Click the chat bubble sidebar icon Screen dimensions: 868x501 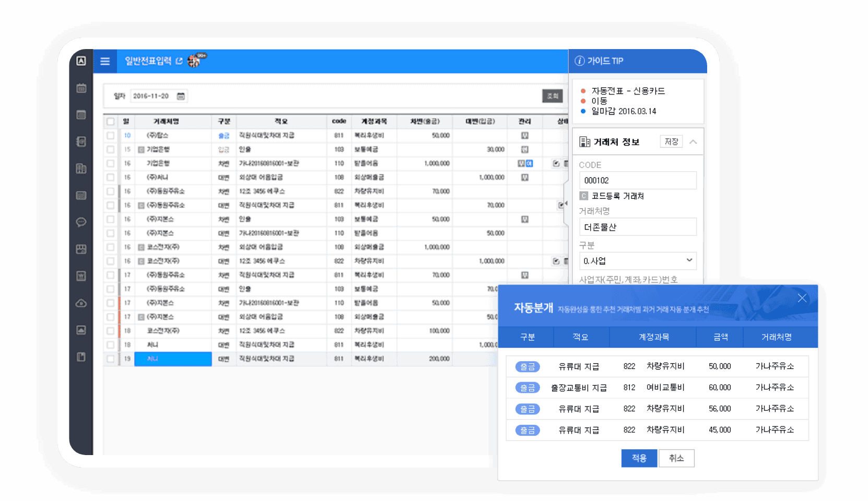pyautogui.click(x=81, y=222)
